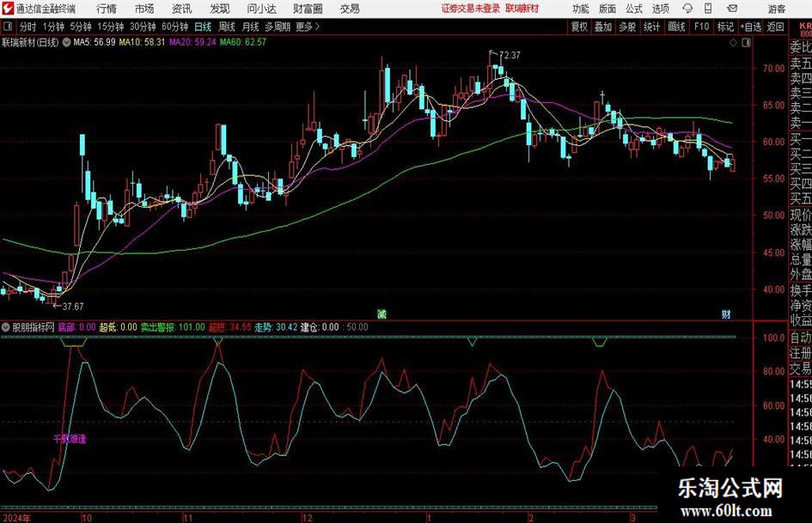The width and height of the screenshot is (812, 523).
Task: Select the 日线 daily period tab
Action: (203, 27)
